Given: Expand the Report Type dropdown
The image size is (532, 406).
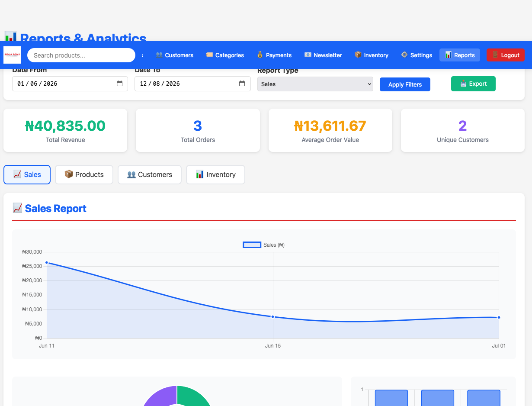Looking at the screenshot, I should (315, 84).
